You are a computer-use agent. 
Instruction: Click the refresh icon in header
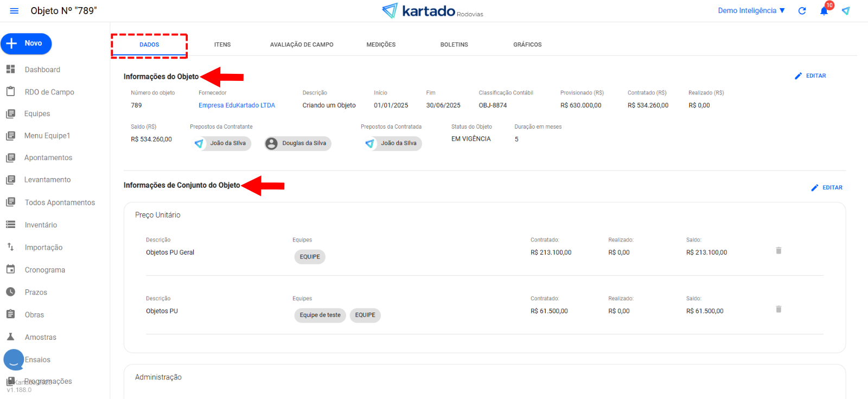[x=802, y=11]
